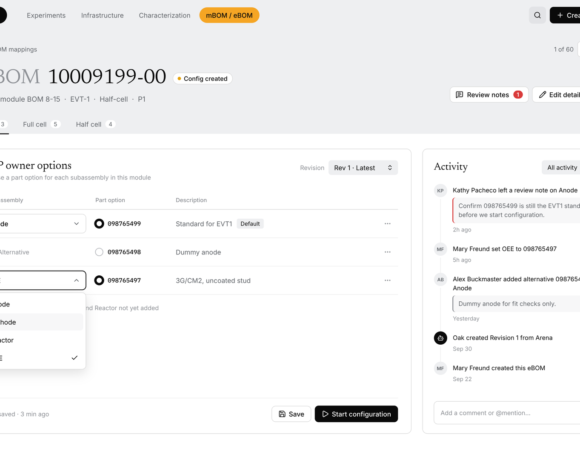
Task: Click the Edit details pencil icon
Action: [x=542, y=95]
